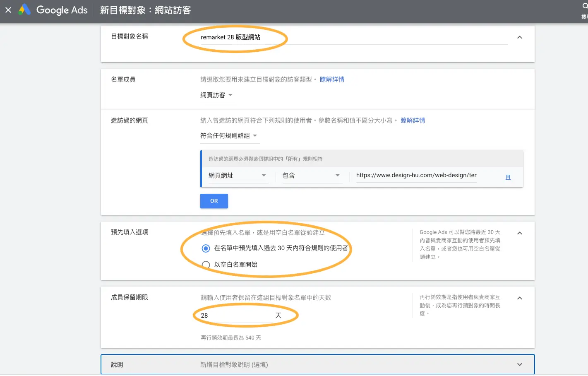Click the 新增目標對象說明 (選填) text

234,365
